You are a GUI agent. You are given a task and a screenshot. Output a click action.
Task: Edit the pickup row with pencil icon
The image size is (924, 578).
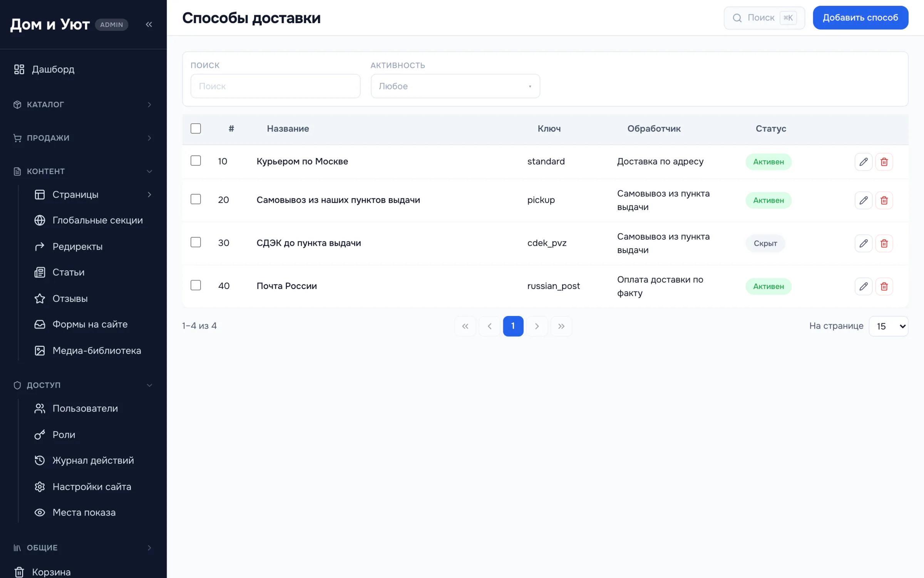[863, 200]
